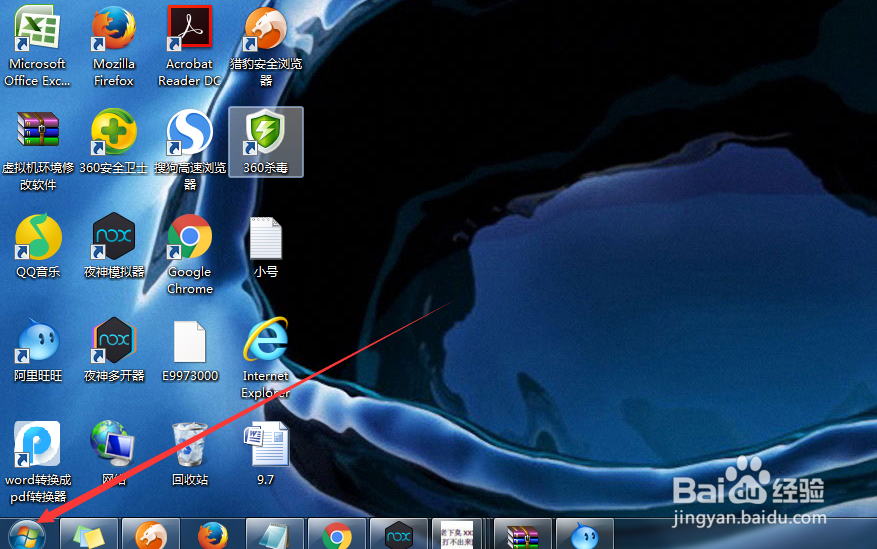Select the Internet Explorer desktop icon

266,359
